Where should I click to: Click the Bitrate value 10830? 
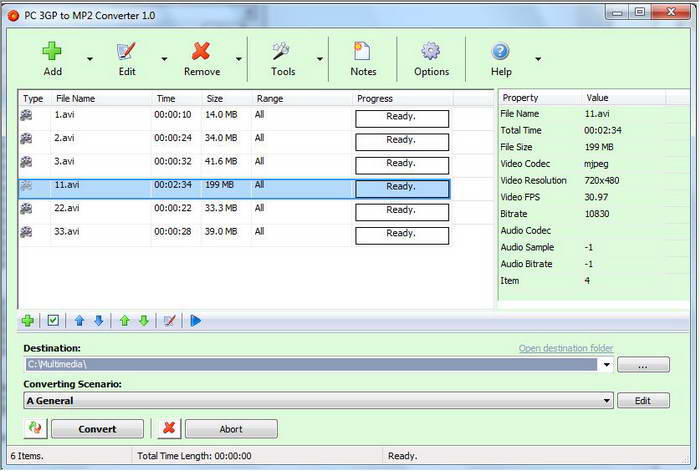(x=597, y=214)
